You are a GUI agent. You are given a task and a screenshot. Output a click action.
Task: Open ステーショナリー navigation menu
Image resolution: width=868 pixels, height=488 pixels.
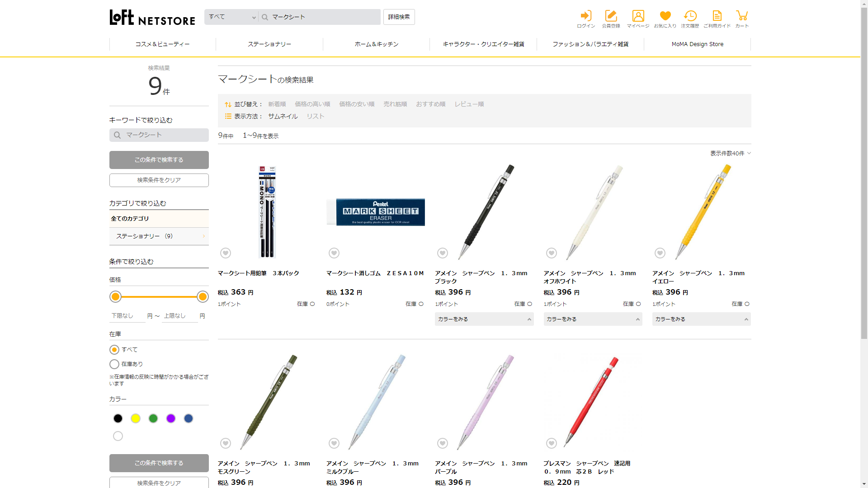point(269,44)
